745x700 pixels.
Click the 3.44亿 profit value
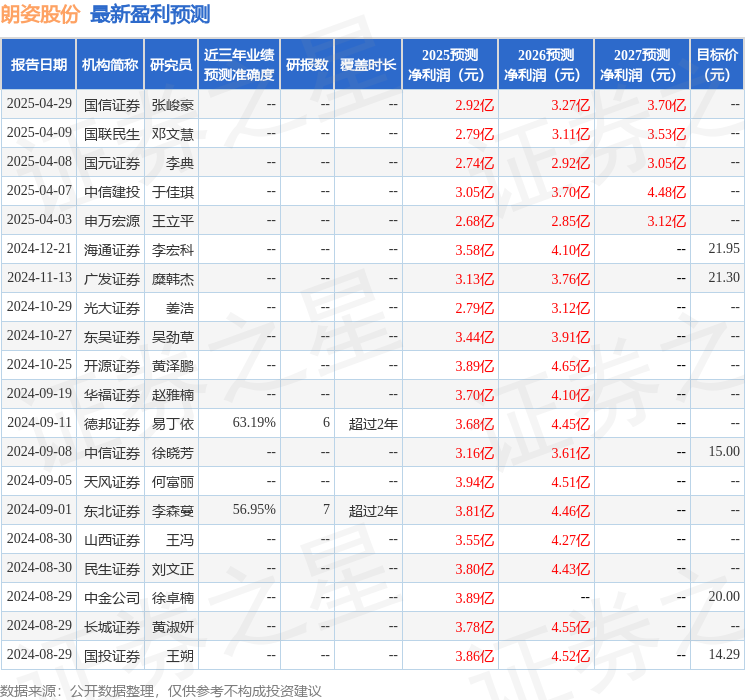pos(475,337)
